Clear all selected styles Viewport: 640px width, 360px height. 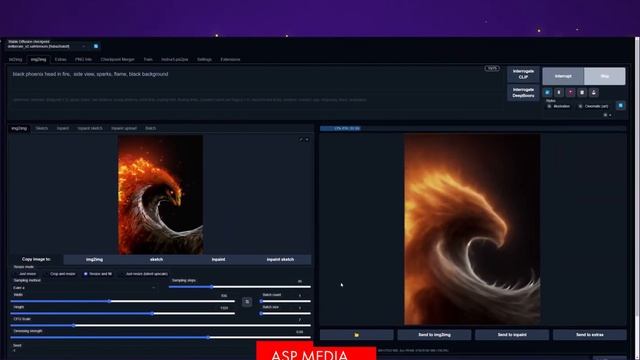click(605, 115)
